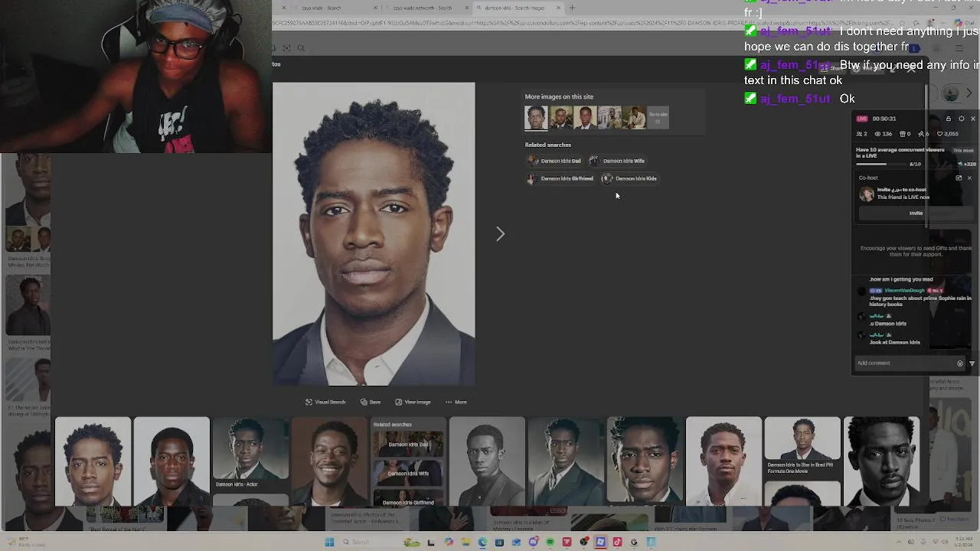This screenshot has width=980, height=551.
Task: Click View image link
Action: [x=413, y=402]
